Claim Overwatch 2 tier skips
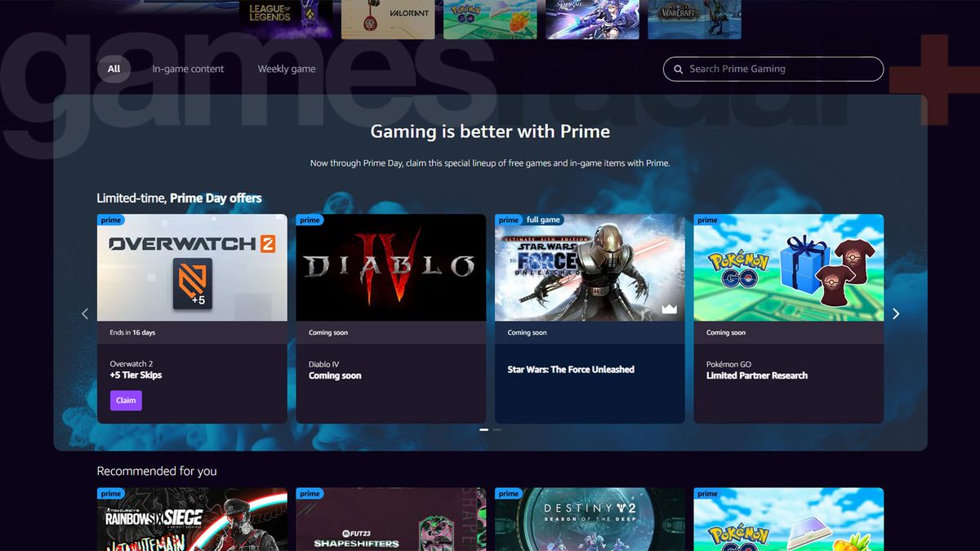 point(126,401)
